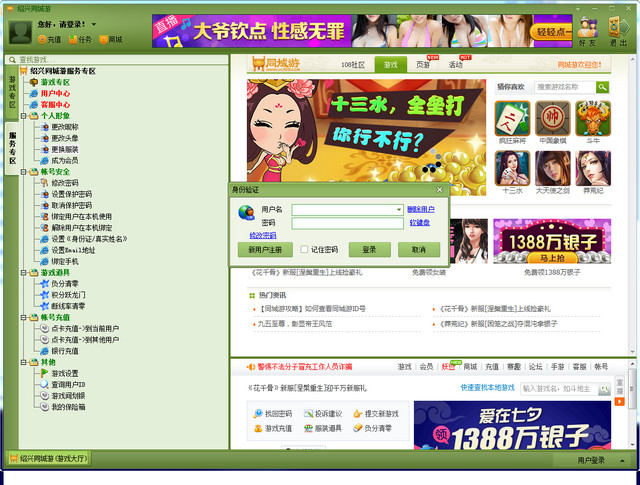
Task: Collapse the 游戏道具 tree node
Action: (x=24, y=273)
